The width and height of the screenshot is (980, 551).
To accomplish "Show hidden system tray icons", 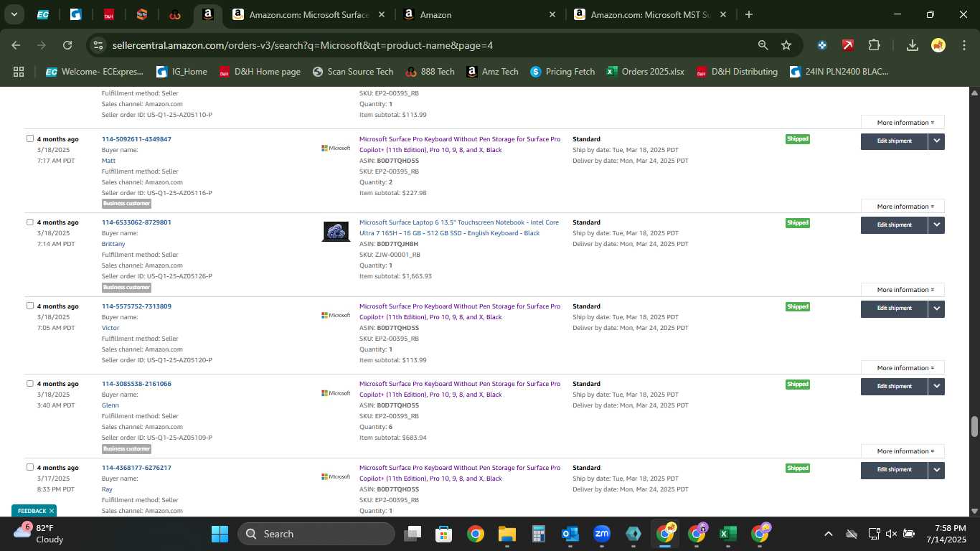I will [x=828, y=534].
